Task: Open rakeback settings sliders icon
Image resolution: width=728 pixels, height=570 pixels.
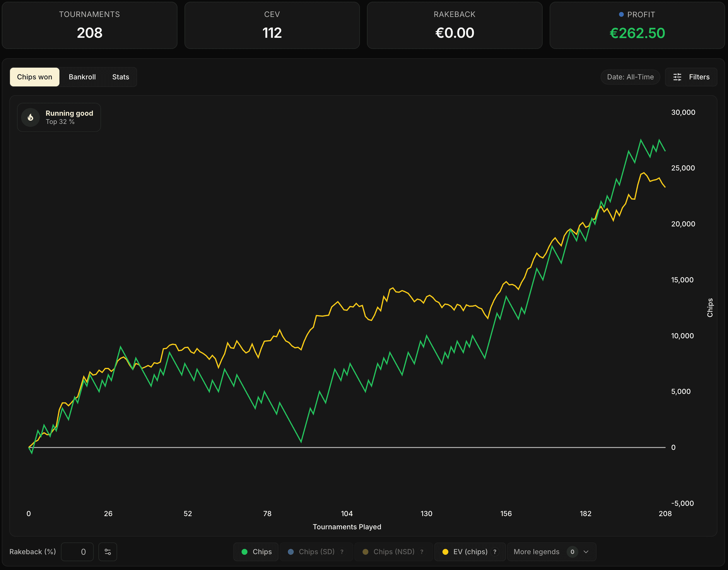Action: (108, 552)
